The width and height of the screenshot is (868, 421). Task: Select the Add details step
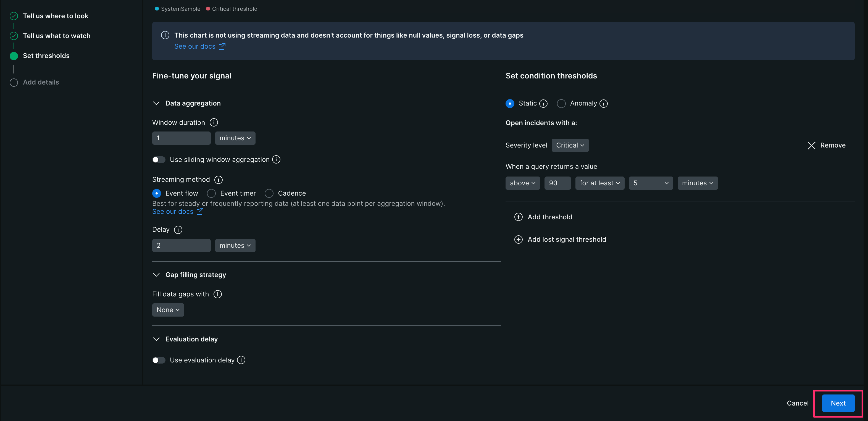click(41, 82)
